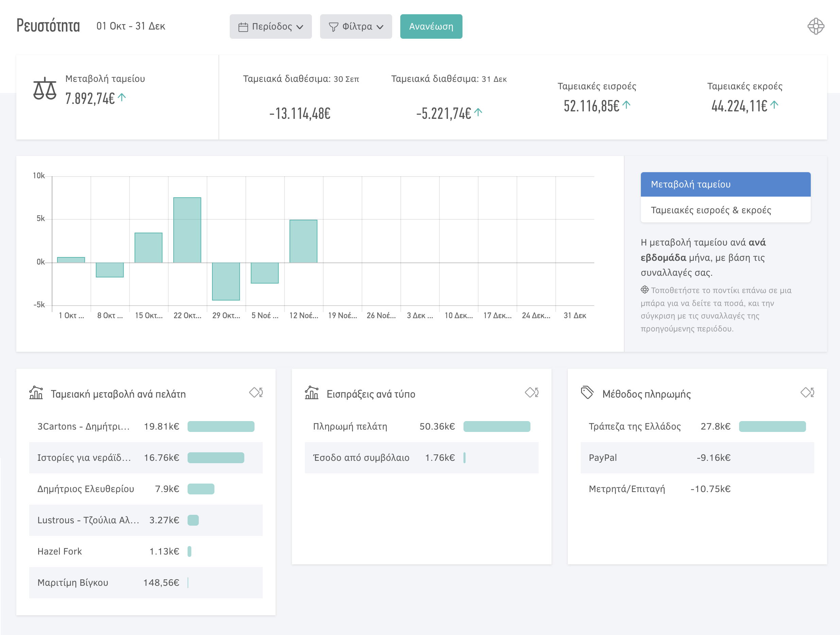Click the Ανανέωση refresh button

(431, 26)
